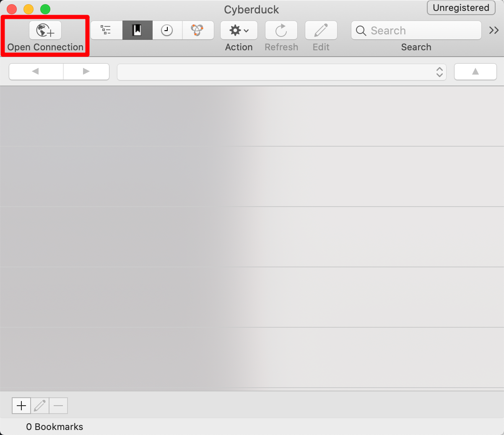This screenshot has height=435, width=504.
Task: Go back in navigation history
Action: click(36, 71)
